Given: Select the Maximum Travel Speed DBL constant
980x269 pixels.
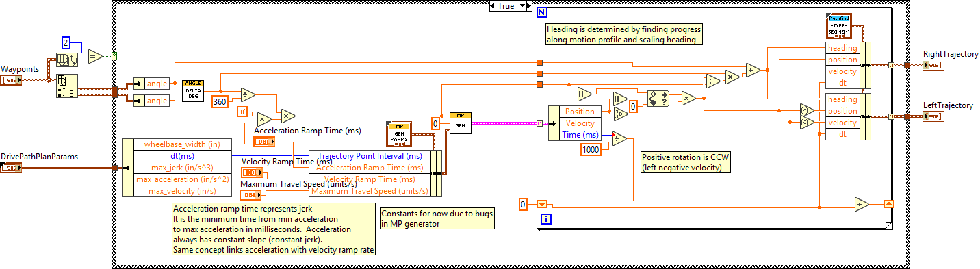Looking at the screenshot, I should [250, 195].
